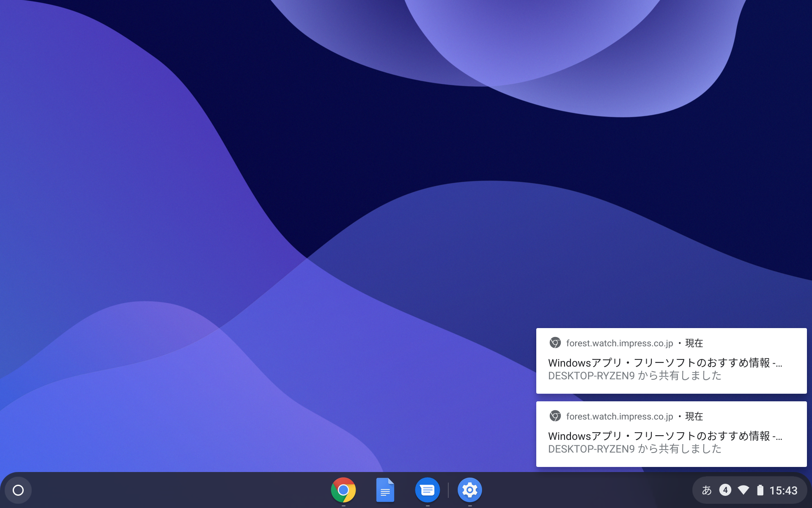
Task: Open the Chrome browser from the shelf
Action: coord(343,490)
